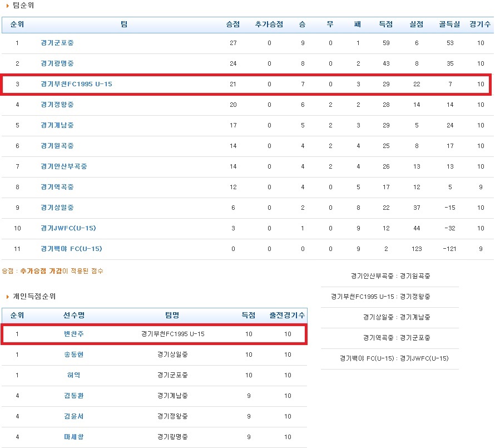Open 김동환's player details
The width and height of the screenshot is (495, 448).
pos(73,396)
